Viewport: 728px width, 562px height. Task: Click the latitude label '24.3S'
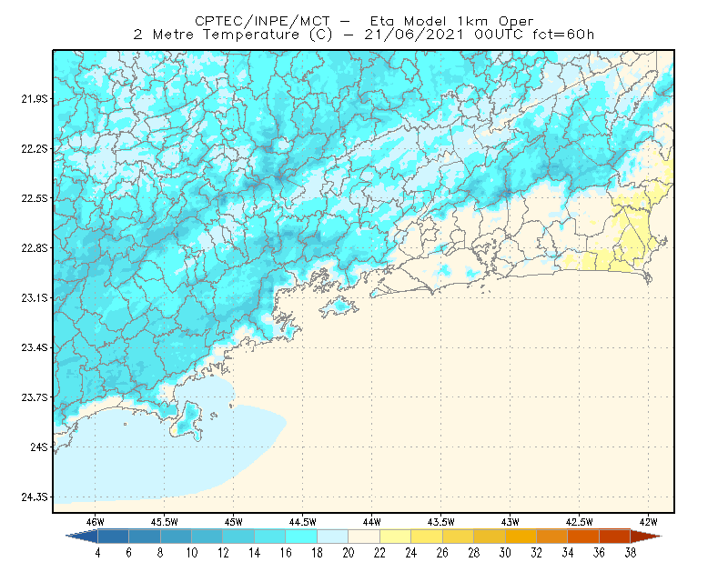coord(34,497)
